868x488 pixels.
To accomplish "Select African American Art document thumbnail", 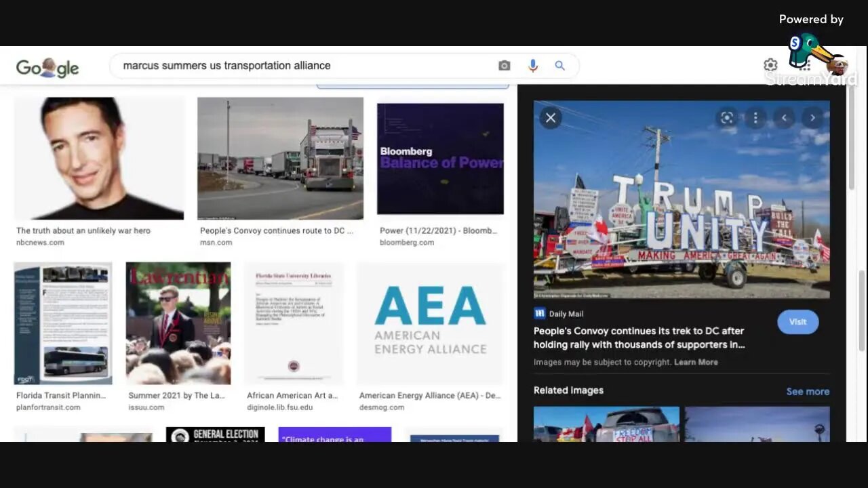I will 294,324.
